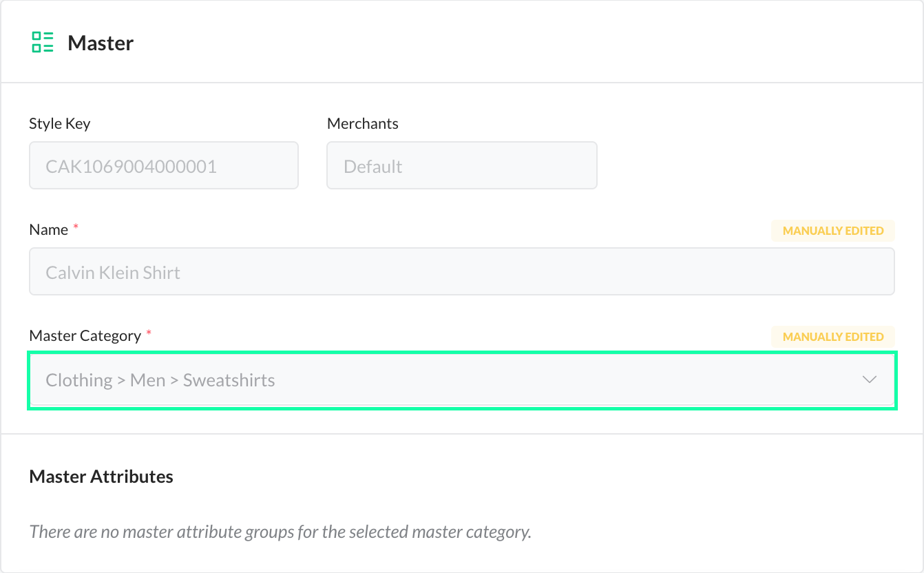
Task: Click the green Master list icon
Action: click(43, 42)
